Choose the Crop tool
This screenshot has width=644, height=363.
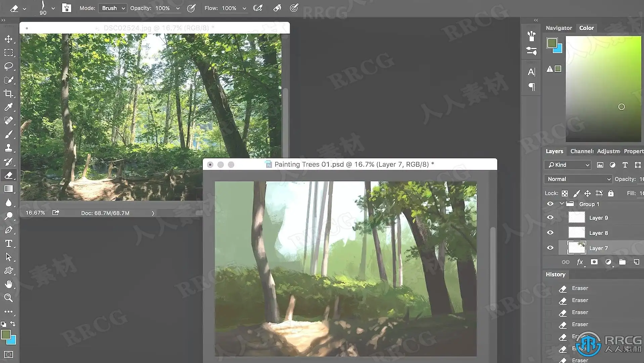click(8, 93)
